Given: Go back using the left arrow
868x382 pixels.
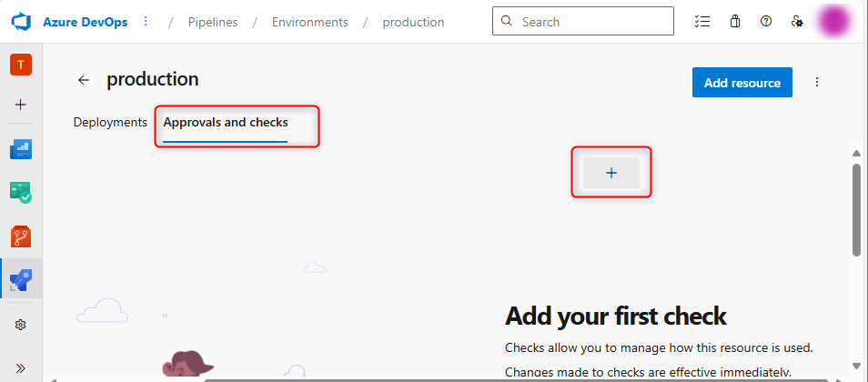Looking at the screenshot, I should [x=84, y=80].
